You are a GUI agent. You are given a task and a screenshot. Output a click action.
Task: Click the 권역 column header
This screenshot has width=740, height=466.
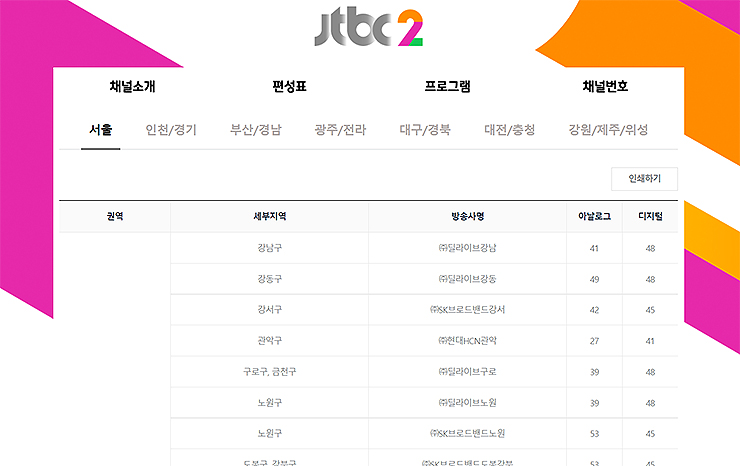(115, 216)
